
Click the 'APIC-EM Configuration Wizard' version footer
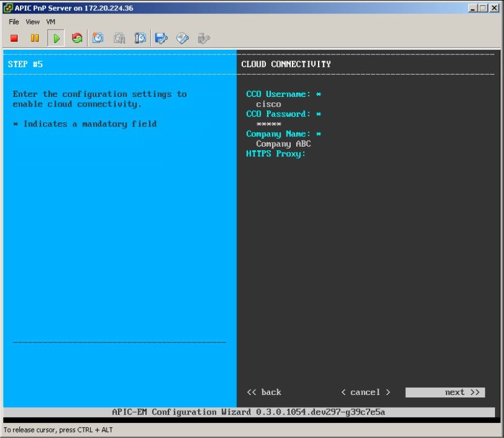[x=248, y=413]
